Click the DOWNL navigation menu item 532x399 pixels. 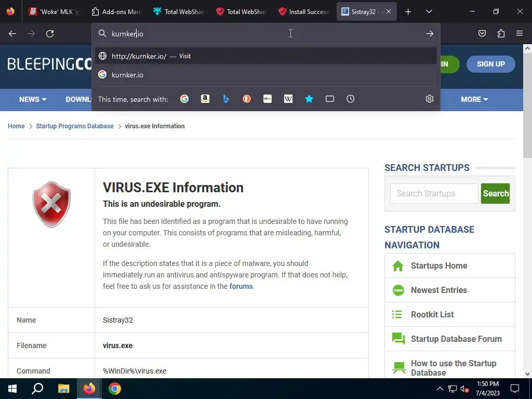[78, 99]
